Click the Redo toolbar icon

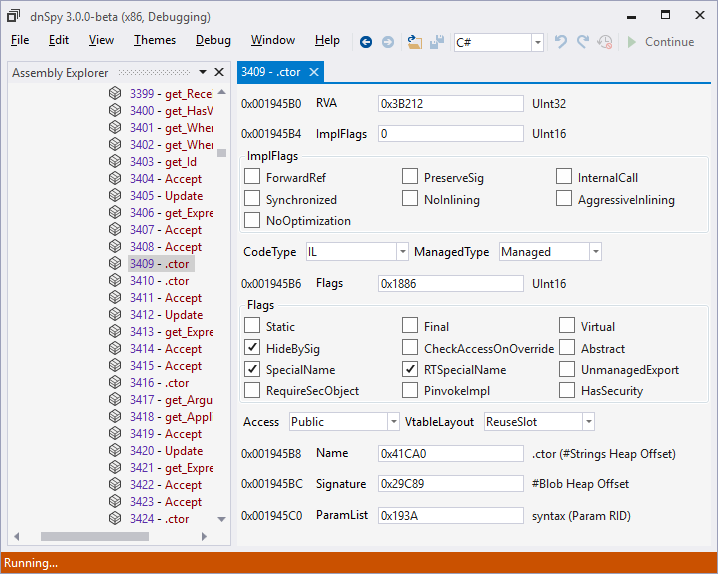[582, 42]
